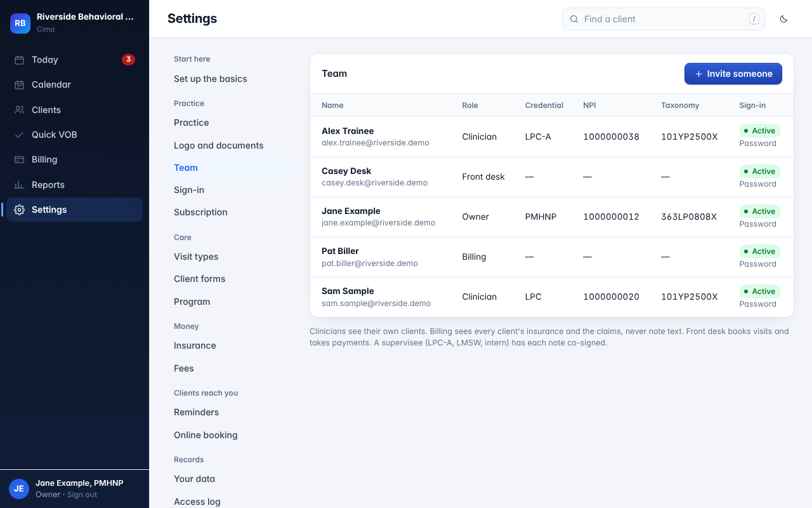Image resolution: width=812 pixels, height=508 pixels.
Task: Click Alex Trainee's Active status badge
Action: 760,131
